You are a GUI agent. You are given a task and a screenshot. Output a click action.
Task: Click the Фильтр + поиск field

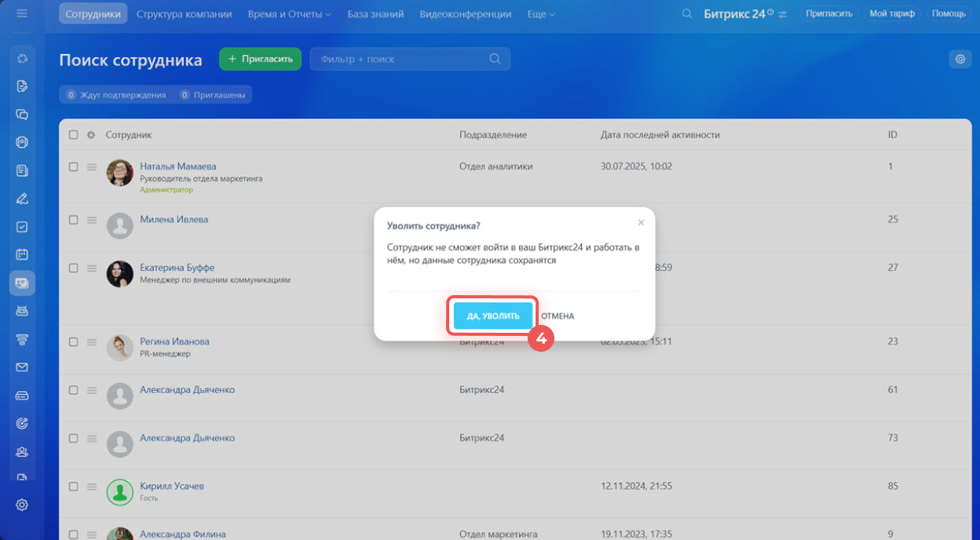pyautogui.click(x=410, y=59)
